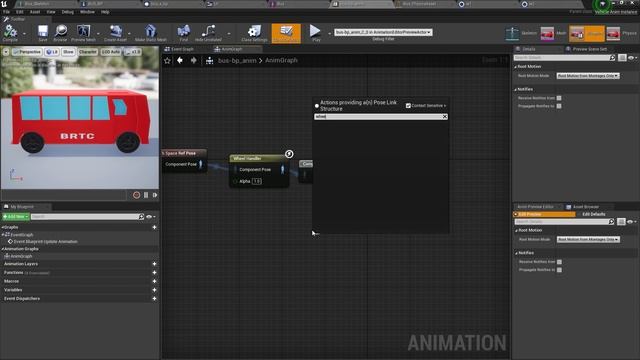Collapse the Root Motion section in upper Details
This screenshot has height=360, width=640.
tap(516, 67)
